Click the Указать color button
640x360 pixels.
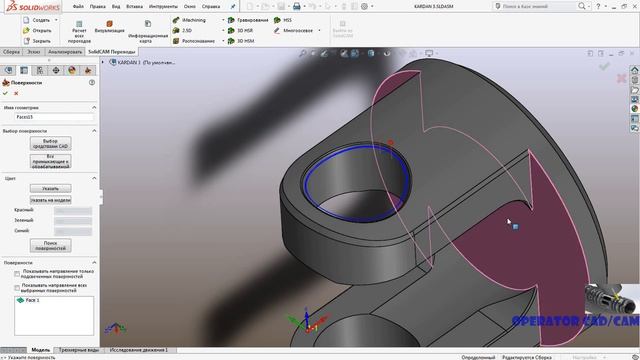tap(51, 189)
